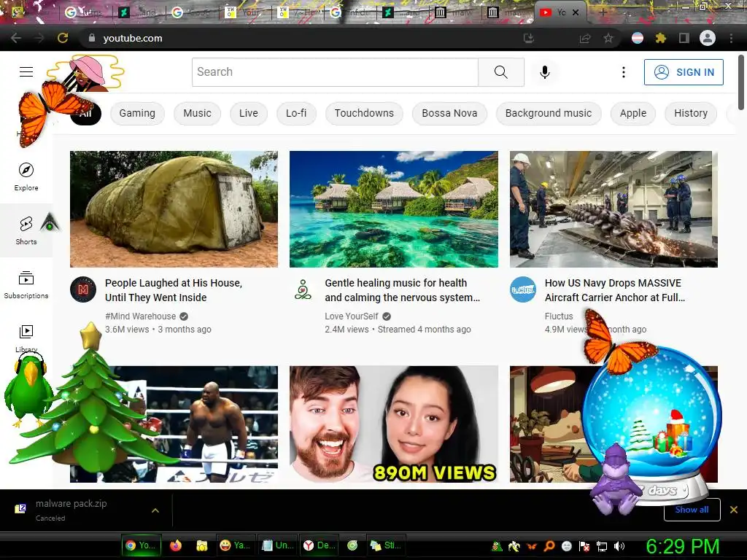Screen dimensions: 747x560
Task: Play the Navy anchor chain thumbnail
Action: coord(614,209)
